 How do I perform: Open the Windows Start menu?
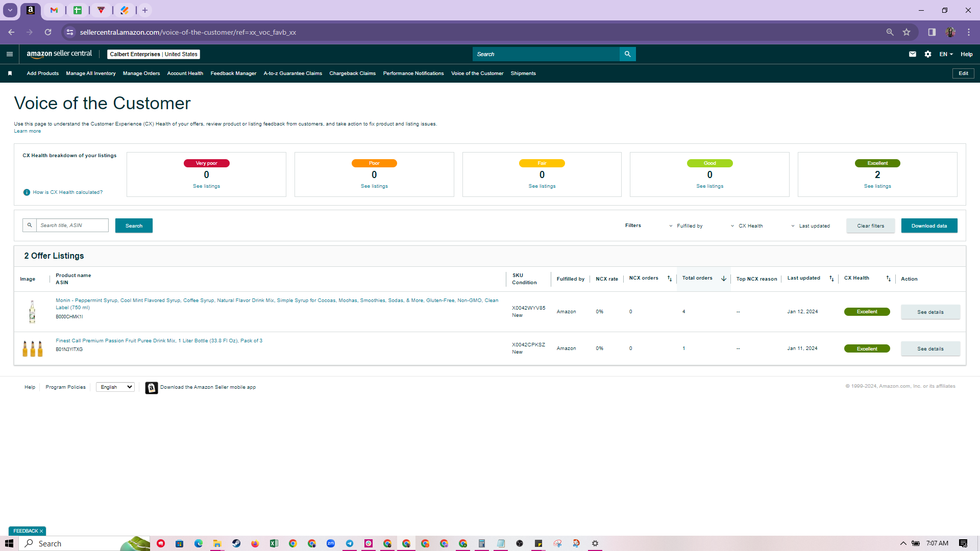click(x=9, y=543)
